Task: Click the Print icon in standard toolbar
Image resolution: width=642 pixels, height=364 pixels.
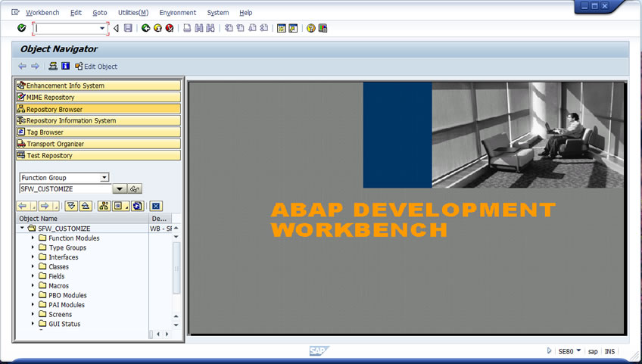Action: (x=187, y=28)
